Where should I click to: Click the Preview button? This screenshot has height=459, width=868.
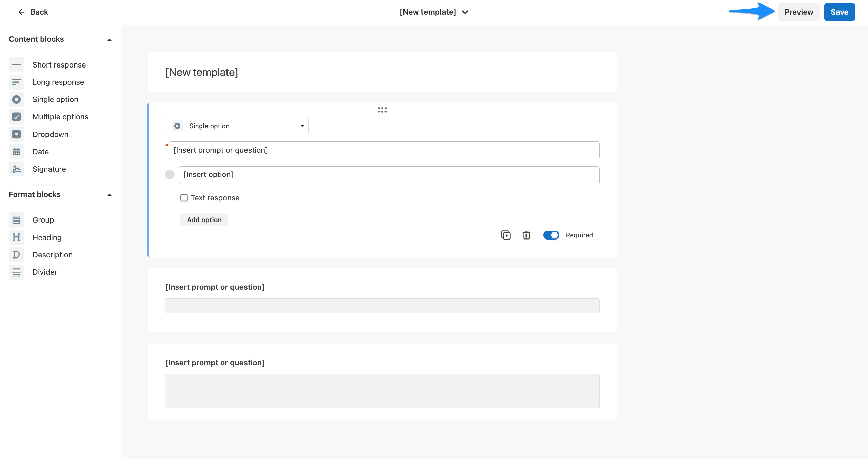point(799,12)
